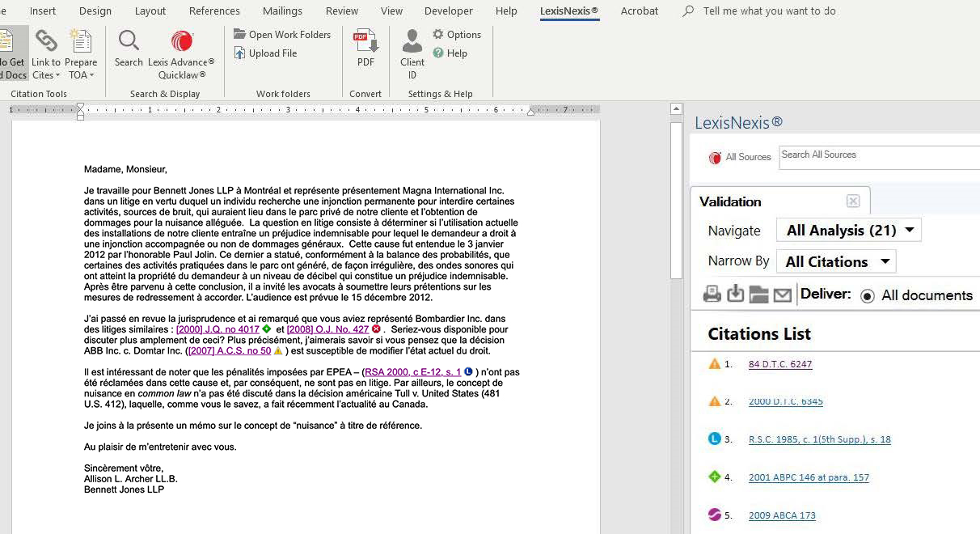The image size is (980, 534).
Task: Click yellow triangle after A.C.S. no 50
Action: (x=278, y=351)
